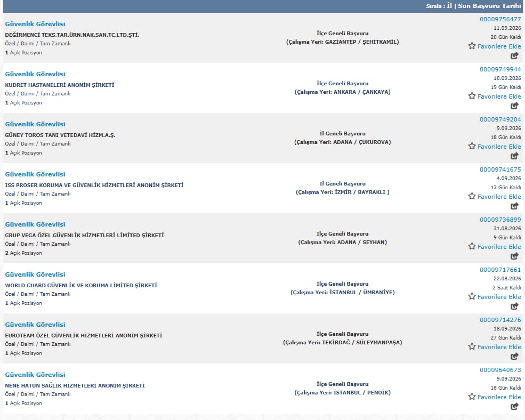
Task: Click favorite star for WORLD GUARD listing
Action: tap(472, 296)
